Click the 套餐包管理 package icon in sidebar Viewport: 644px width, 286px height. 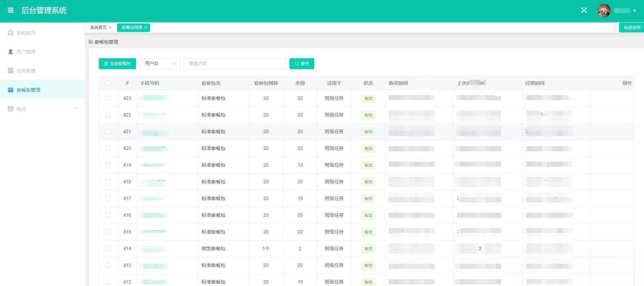click(x=10, y=89)
